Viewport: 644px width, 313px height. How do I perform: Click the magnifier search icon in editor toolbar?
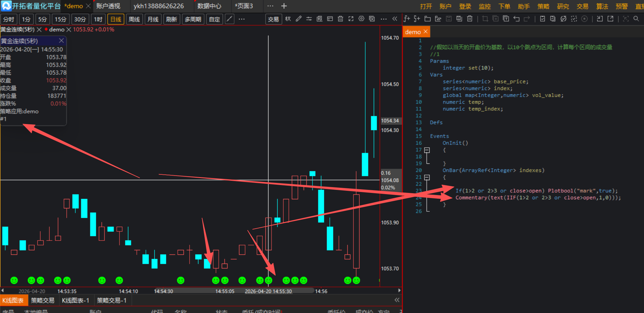[636, 19]
